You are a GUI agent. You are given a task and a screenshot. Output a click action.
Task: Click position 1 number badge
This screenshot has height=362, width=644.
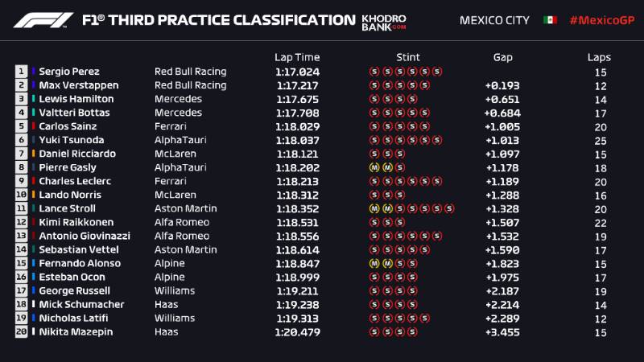[21, 72]
